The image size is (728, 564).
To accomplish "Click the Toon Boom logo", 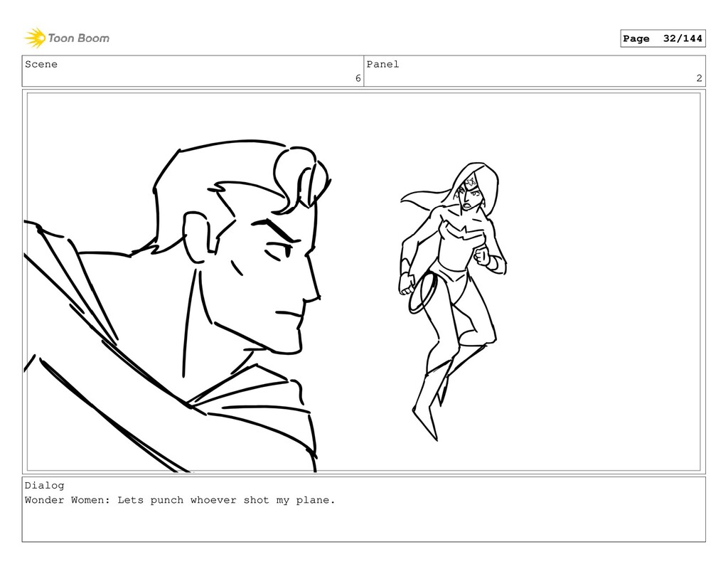I will tap(67, 38).
